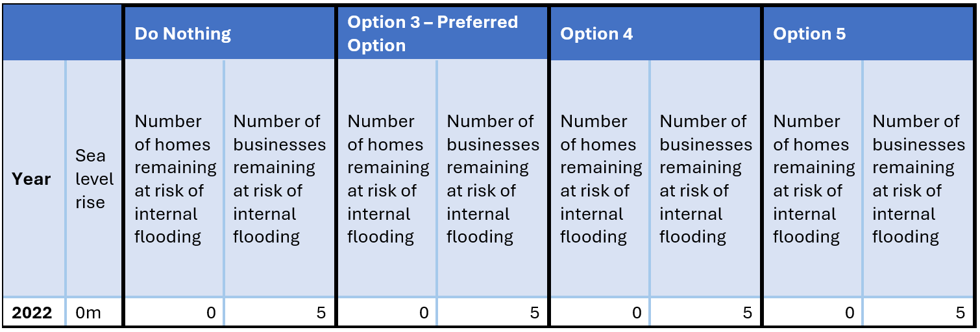
Task: Click the 2022 year cell
Action: click(x=32, y=313)
